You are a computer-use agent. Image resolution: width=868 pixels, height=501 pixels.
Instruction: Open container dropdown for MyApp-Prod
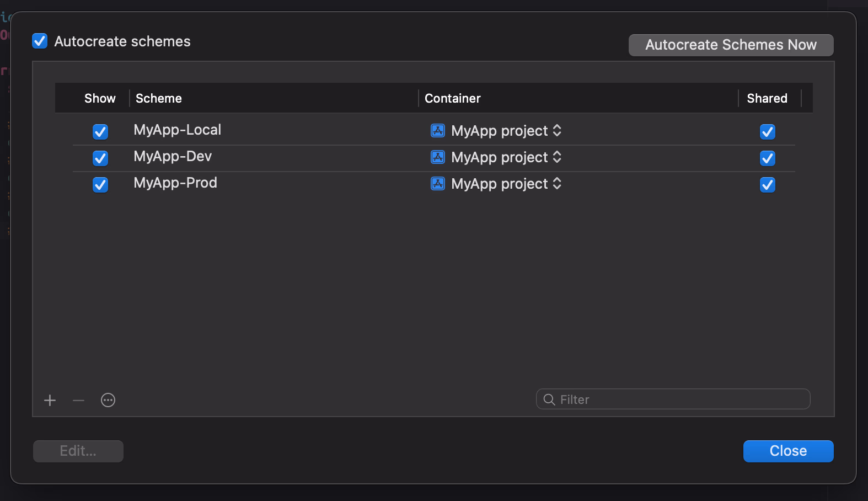point(557,184)
